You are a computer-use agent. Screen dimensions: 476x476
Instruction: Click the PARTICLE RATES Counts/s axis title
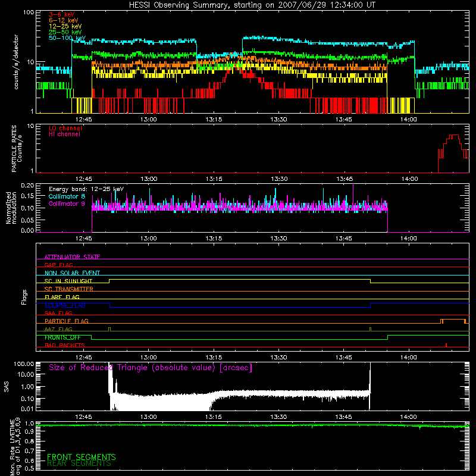[x=17, y=149]
